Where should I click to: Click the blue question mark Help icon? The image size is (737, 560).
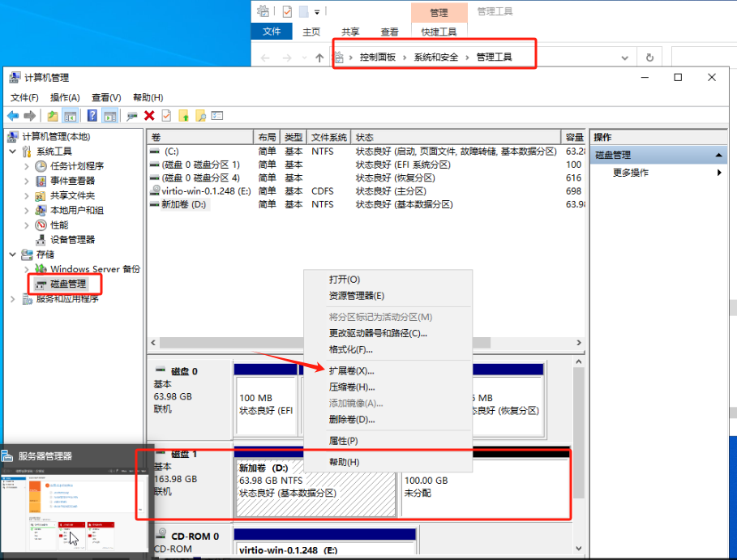tap(92, 116)
